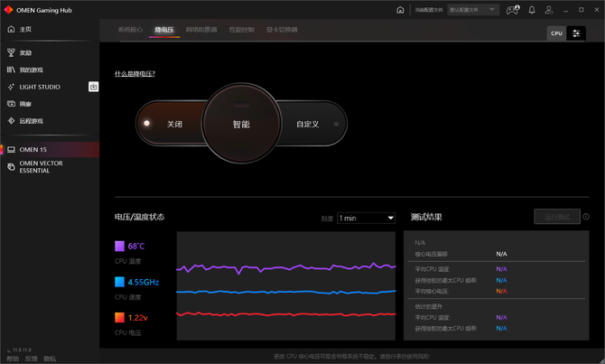Image resolution: width=605 pixels, height=364 pixels.
Task: Click the 电压/温度状态 heading
Action: 139,217
